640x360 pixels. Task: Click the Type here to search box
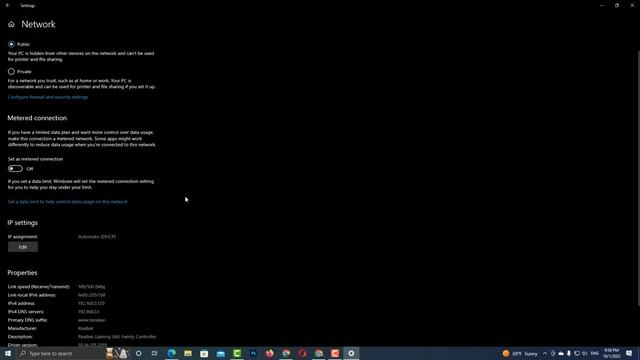[61, 353]
